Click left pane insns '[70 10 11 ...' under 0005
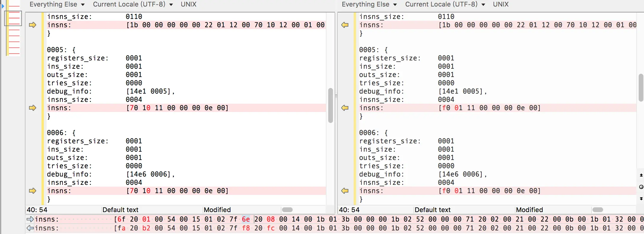 (x=177, y=108)
